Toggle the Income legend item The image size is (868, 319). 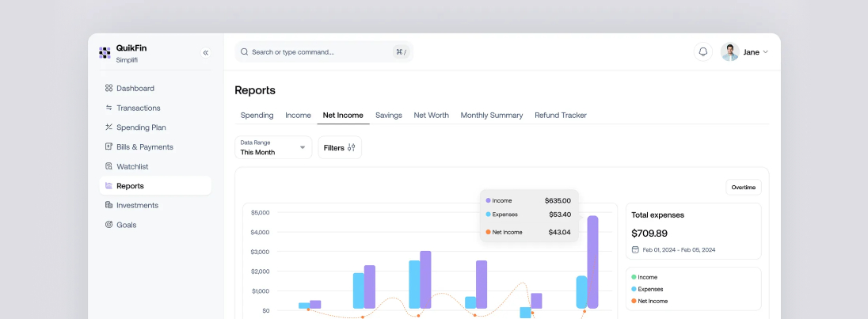[x=647, y=277]
